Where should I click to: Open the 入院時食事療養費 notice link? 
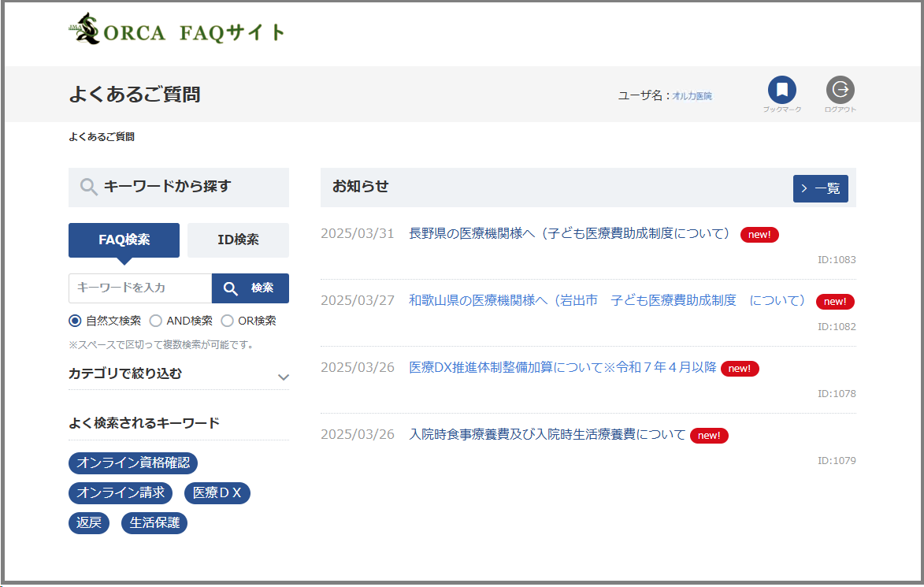pyautogui.click(x=547, y=434)
